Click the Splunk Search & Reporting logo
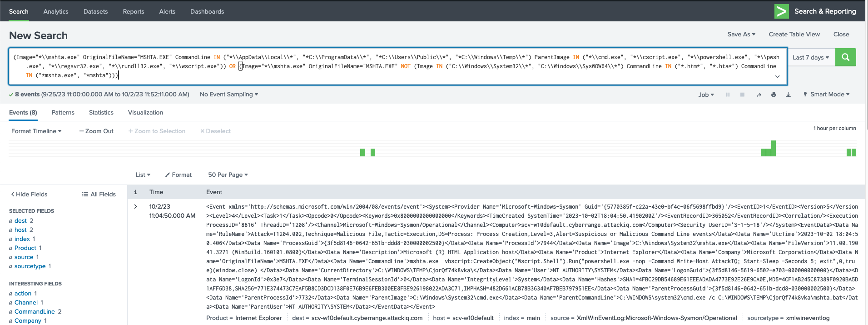This screenshot has height=325, width=868. tap(781, 11)
